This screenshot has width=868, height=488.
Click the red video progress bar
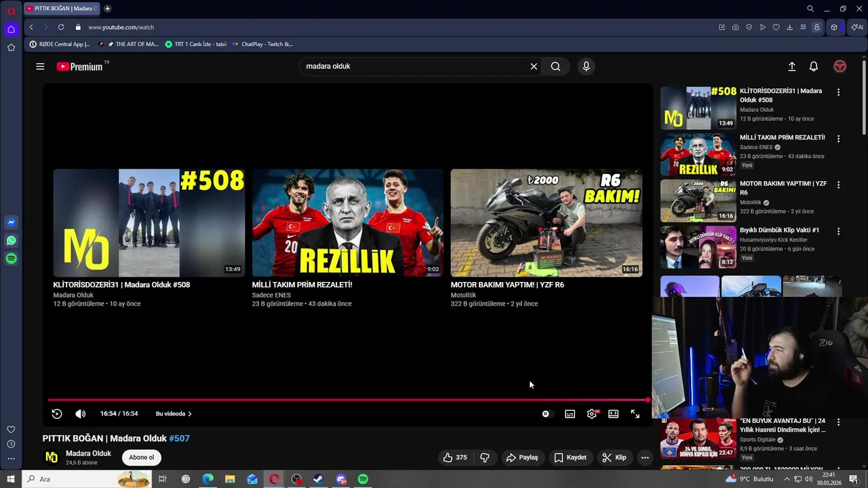[x=348, y=400]
